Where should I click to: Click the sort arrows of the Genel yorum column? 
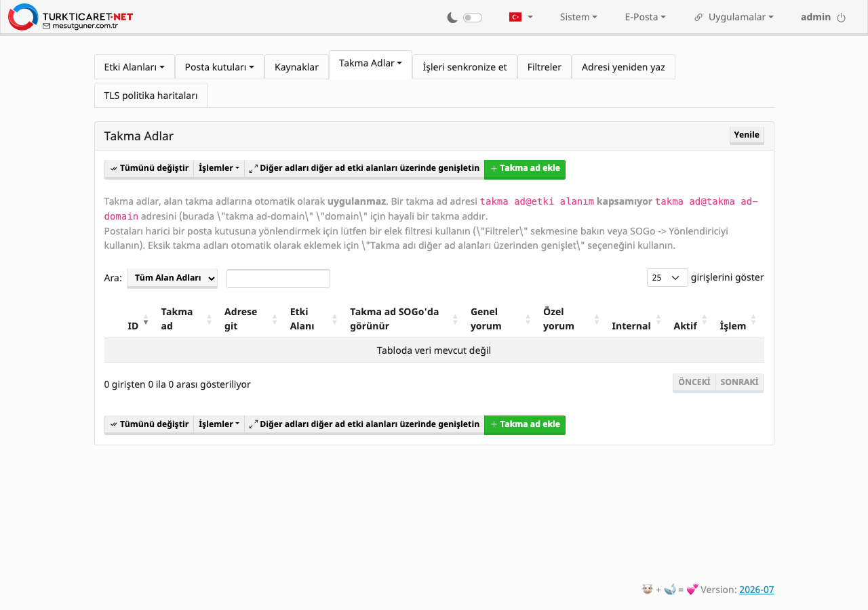tap(528, 319)
